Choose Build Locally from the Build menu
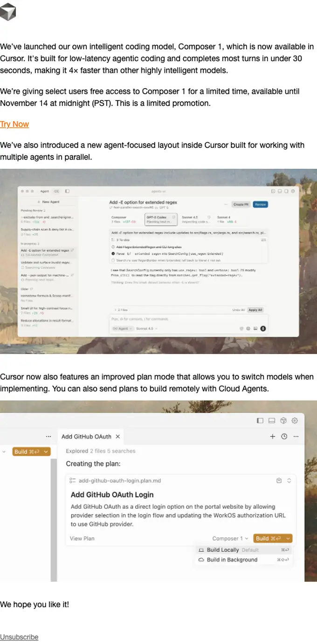317x644 pixels. pos(244,550)
